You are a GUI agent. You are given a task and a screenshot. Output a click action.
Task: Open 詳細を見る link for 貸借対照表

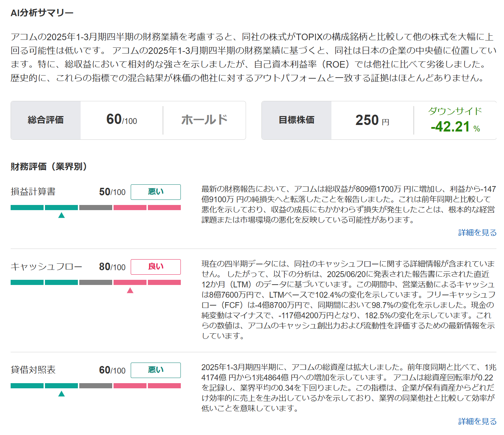tap(477, 421)
